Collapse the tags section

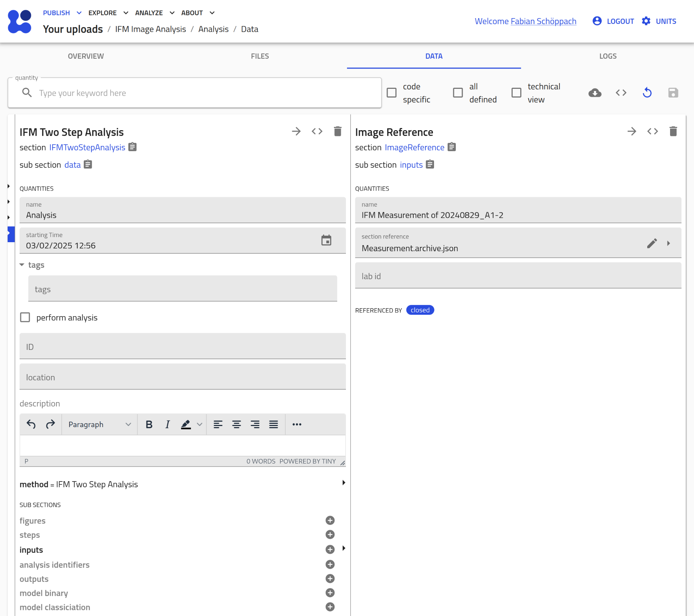click(x=22, y=265)
